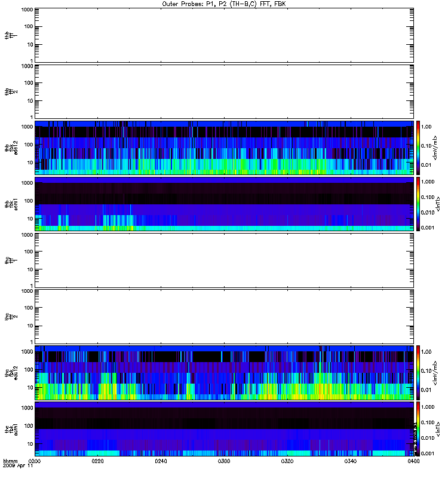The width and height of the screenshot is (448, 478).
Task: Click the '1.00' tick on thb edc12 color bar
Action: [x=426, y=127]
